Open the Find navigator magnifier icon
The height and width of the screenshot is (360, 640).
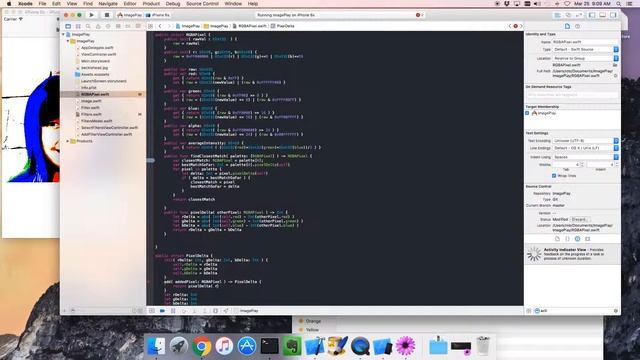(88, 26)
